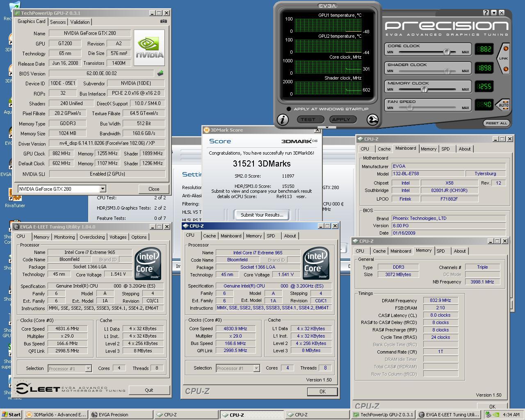The image size is (525, 420).
Task: Expand the arrow below Precision monitor panel
Action: [327, 127]
